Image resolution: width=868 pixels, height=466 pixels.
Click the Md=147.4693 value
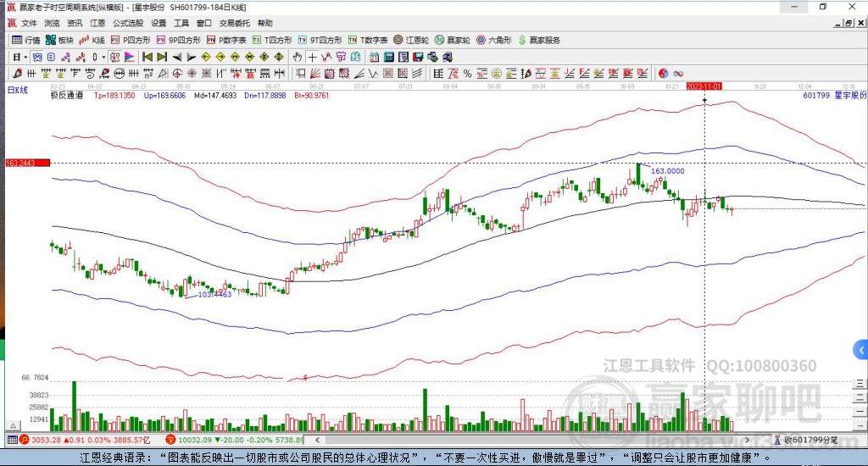(215, 95)
